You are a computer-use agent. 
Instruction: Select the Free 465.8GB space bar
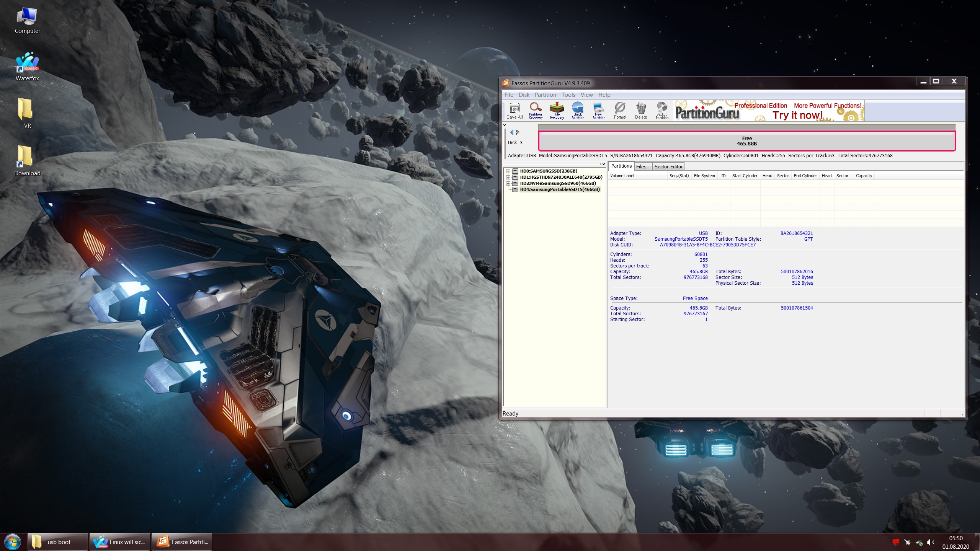pyautogui.click(x=746, y=141)
